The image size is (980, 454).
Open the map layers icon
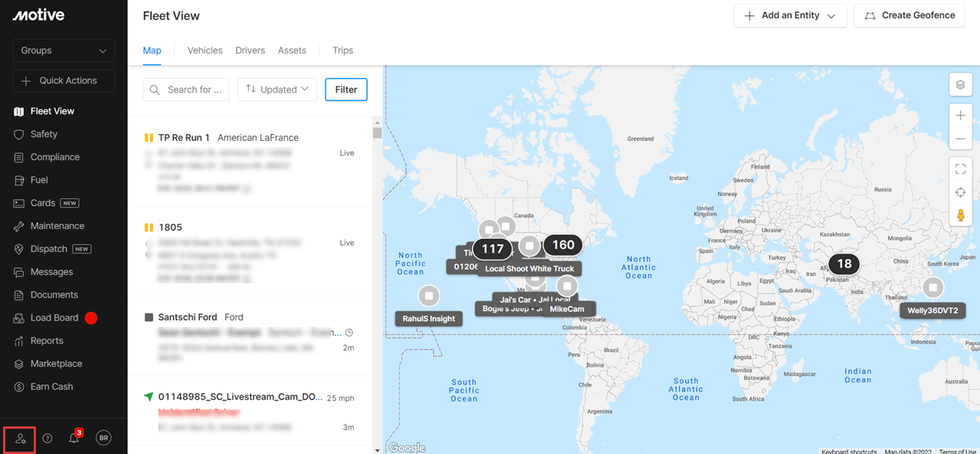pos(960,84)
